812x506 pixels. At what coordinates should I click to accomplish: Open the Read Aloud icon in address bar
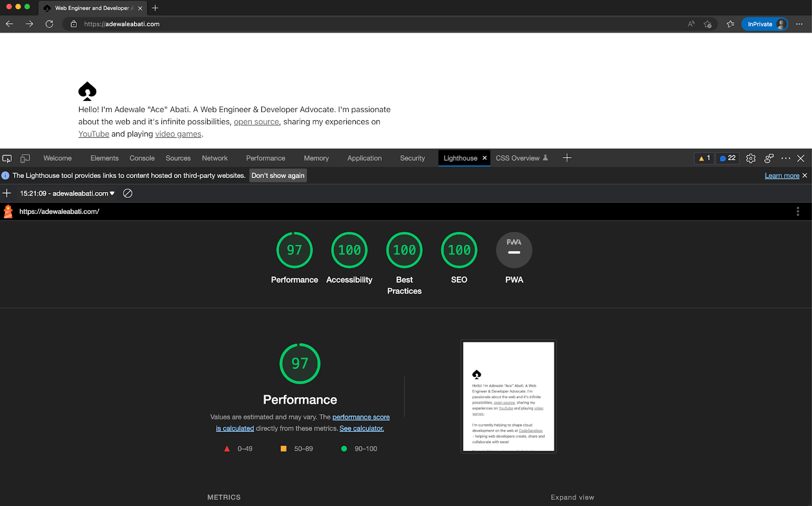[x=691, y=24]
